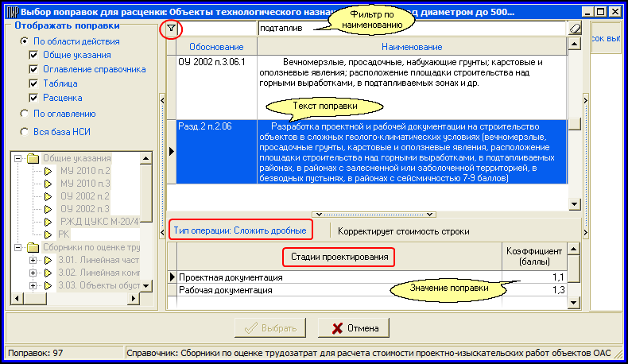The height and width of the screenshot is (364, 628).
Task: Click the Наименование column header
Action: [412, 48]
